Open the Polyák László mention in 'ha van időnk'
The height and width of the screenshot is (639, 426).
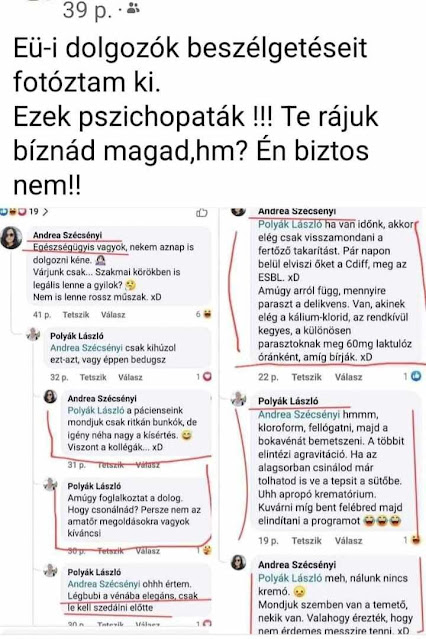(290, 225)
